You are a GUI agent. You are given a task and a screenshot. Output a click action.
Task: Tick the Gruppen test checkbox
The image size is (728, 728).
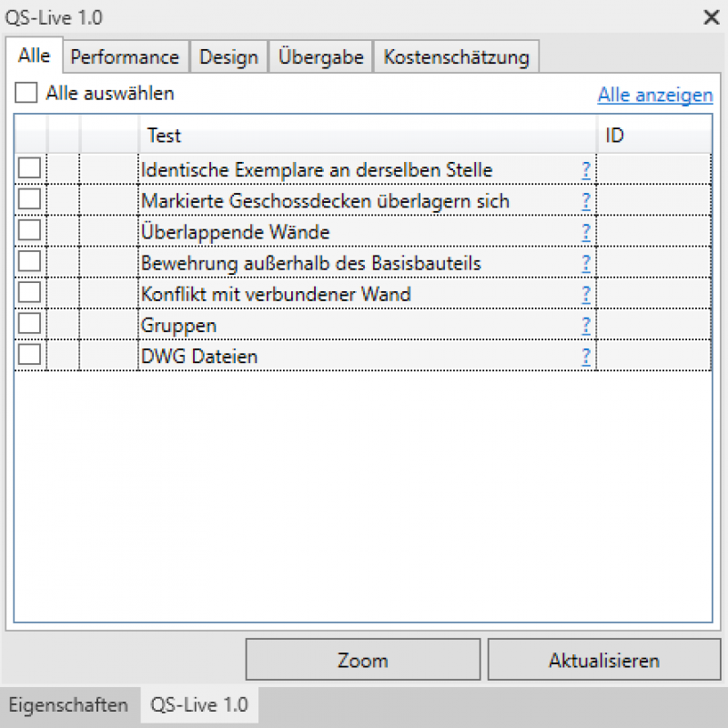30,324
